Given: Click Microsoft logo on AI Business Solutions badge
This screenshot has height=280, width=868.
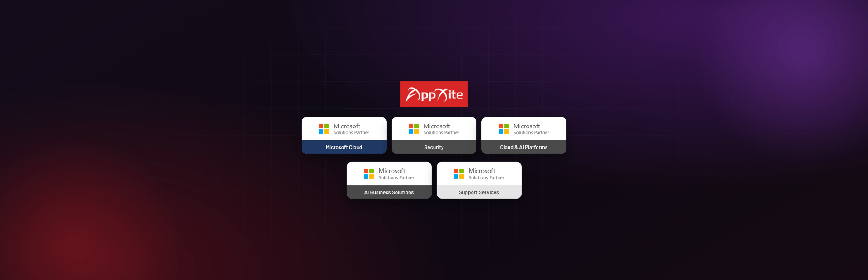Looking at the screenshot, I should [369, 174].
